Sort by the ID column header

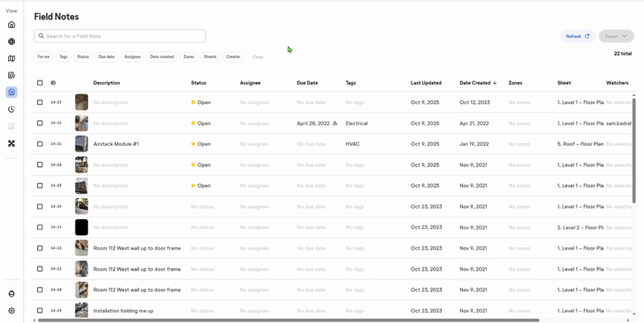(53, 83)
